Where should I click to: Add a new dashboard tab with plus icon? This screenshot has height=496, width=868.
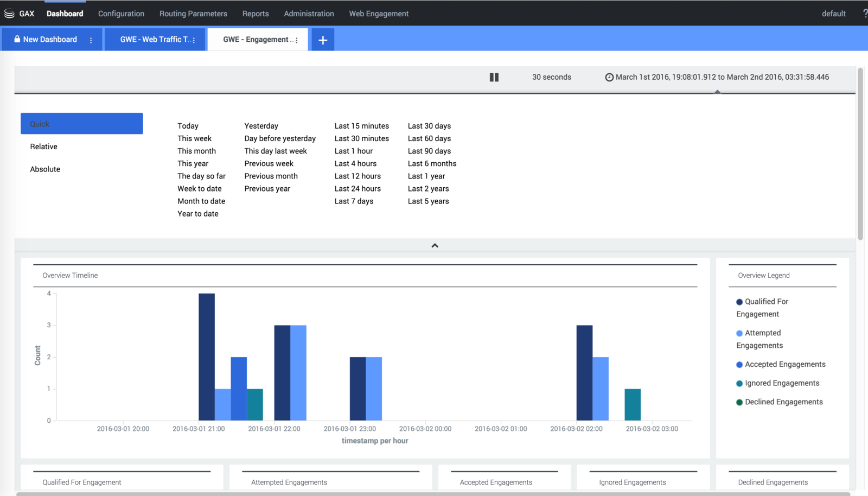pos(322,40)
